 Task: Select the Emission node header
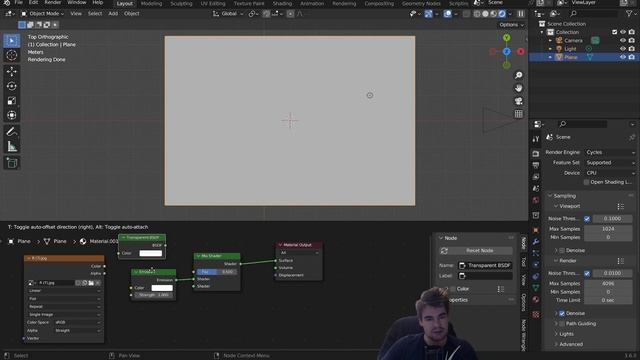tap(153, 271)
